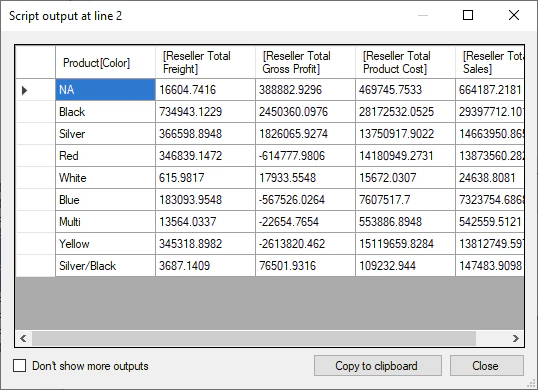Click product cost value 14180949.2731
Image resolution: width=538 pixels, height=390 pixels.
tap(405, 156)
